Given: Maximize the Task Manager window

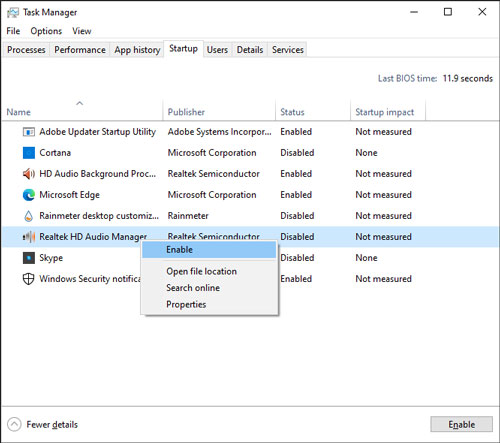Looking at the screenshot, I should click(448, 12).
